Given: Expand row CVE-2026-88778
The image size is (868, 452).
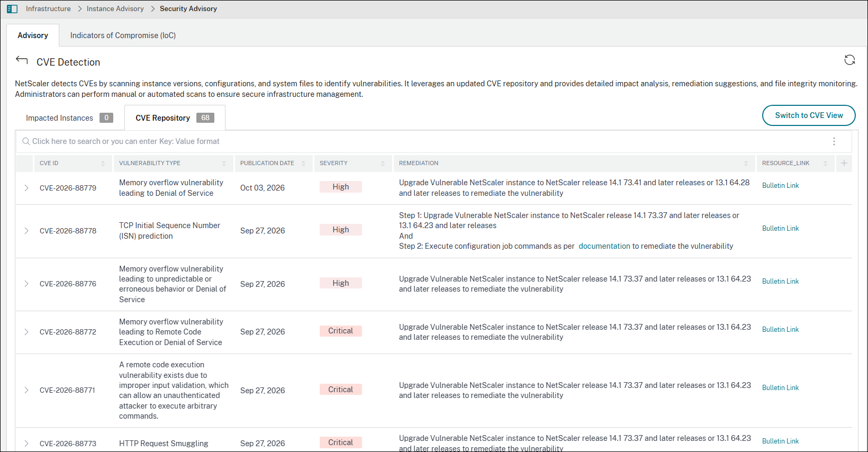Looking at the screenshot, I should pyautogui.click(x=26, y=231).
